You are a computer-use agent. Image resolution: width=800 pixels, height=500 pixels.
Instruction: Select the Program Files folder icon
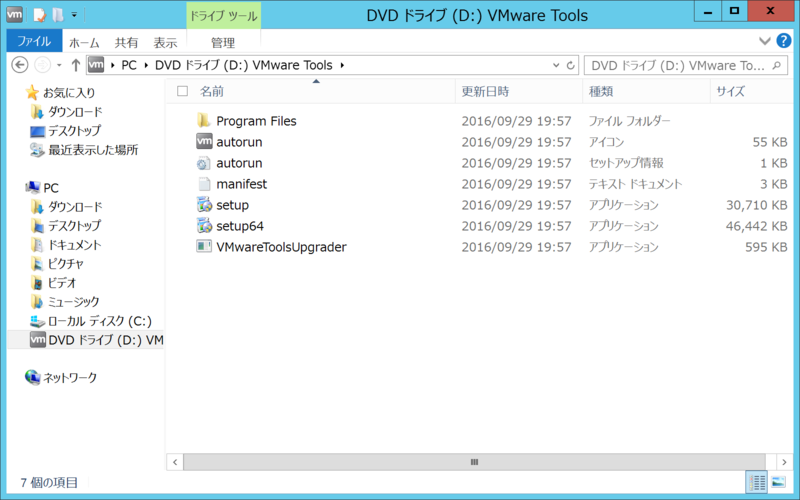204,121
